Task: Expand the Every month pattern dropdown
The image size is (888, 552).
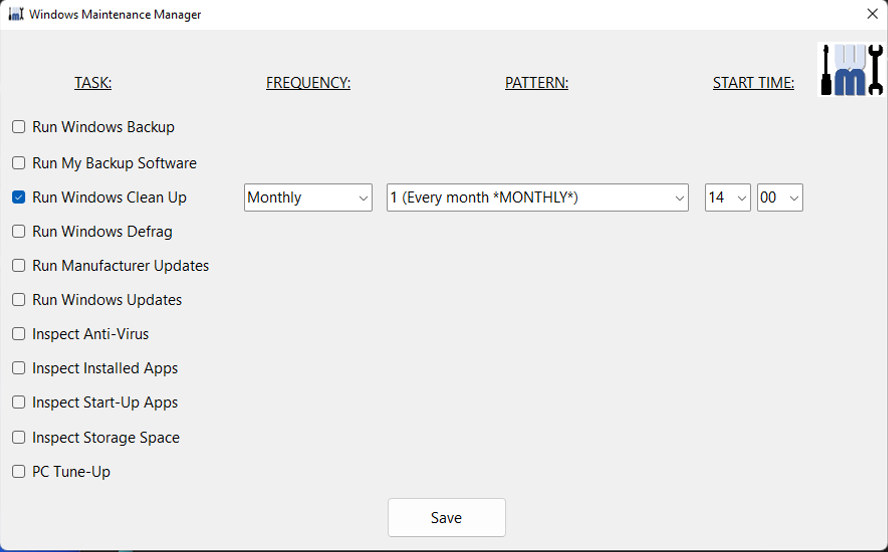Action: 537,198
